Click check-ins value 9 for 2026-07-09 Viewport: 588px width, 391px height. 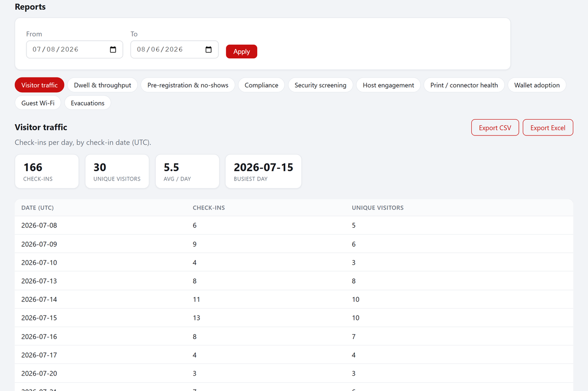(195, 244)
